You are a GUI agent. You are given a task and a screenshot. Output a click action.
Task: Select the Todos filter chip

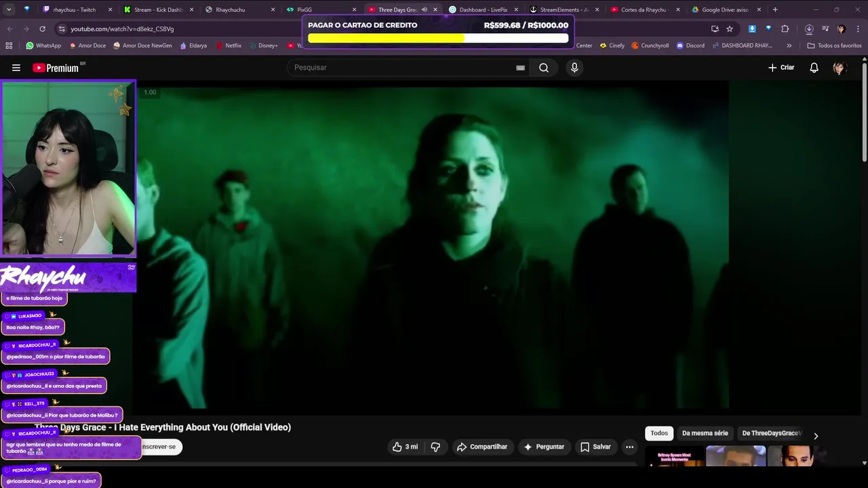click(x=659, y=433)
